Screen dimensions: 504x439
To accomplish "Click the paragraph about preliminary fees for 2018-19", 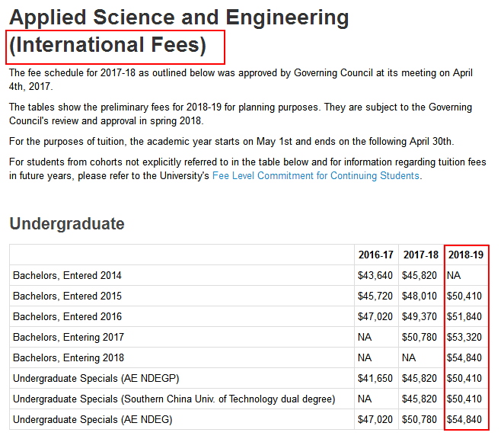I will pos(241,114).
